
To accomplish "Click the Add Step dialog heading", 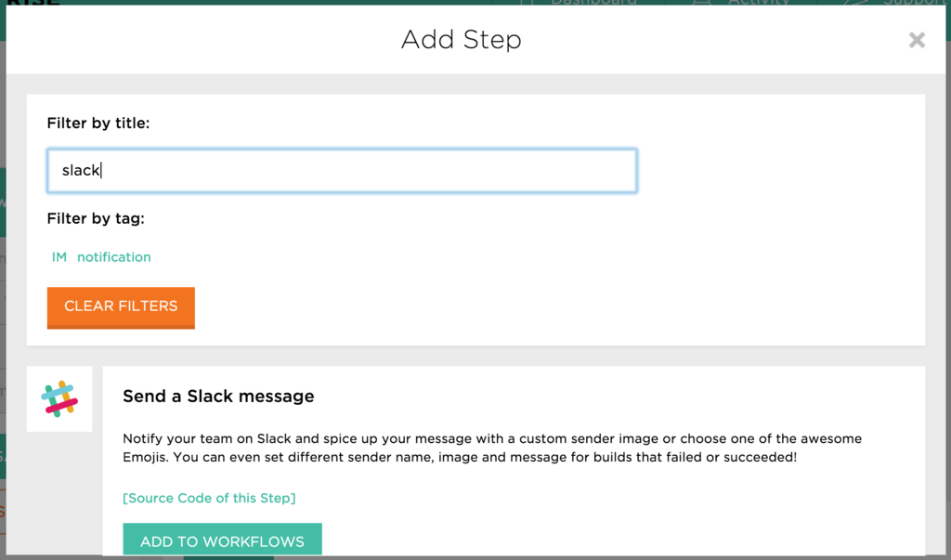I will tap(461, 39).
